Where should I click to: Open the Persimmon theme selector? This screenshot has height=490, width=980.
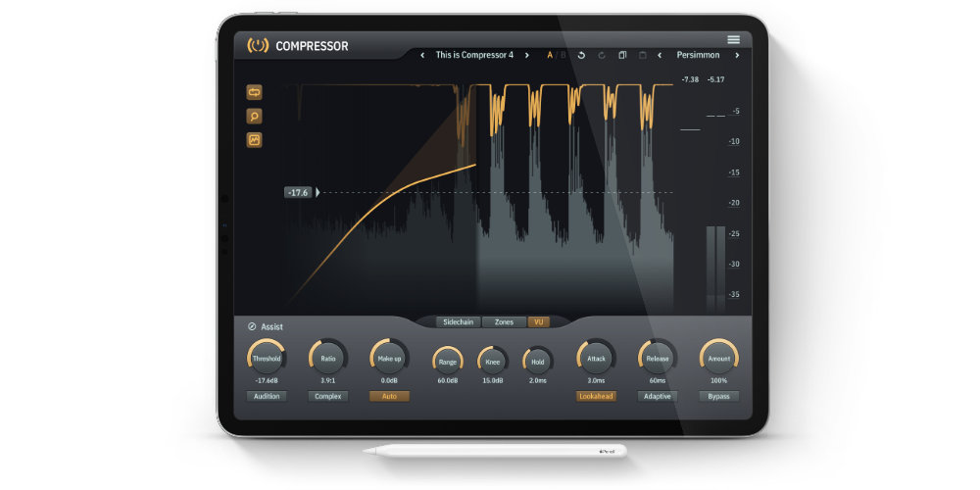pyautogui.click(x=698, y=55)
